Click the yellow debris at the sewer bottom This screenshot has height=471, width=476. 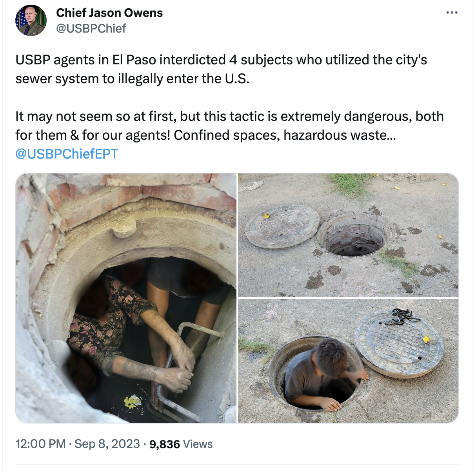[x=132, y=401]
